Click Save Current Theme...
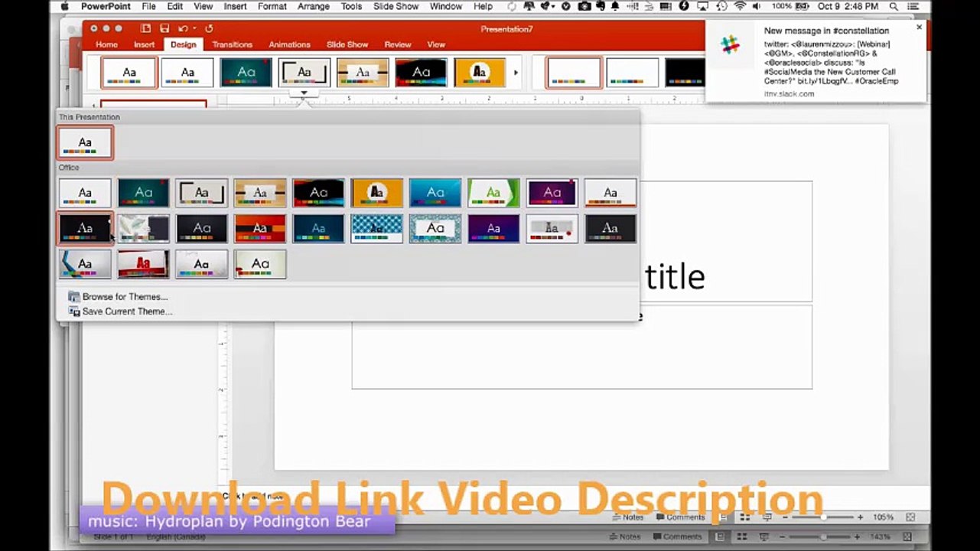Viewport: 980px width, 551px height. coord(128,311)
